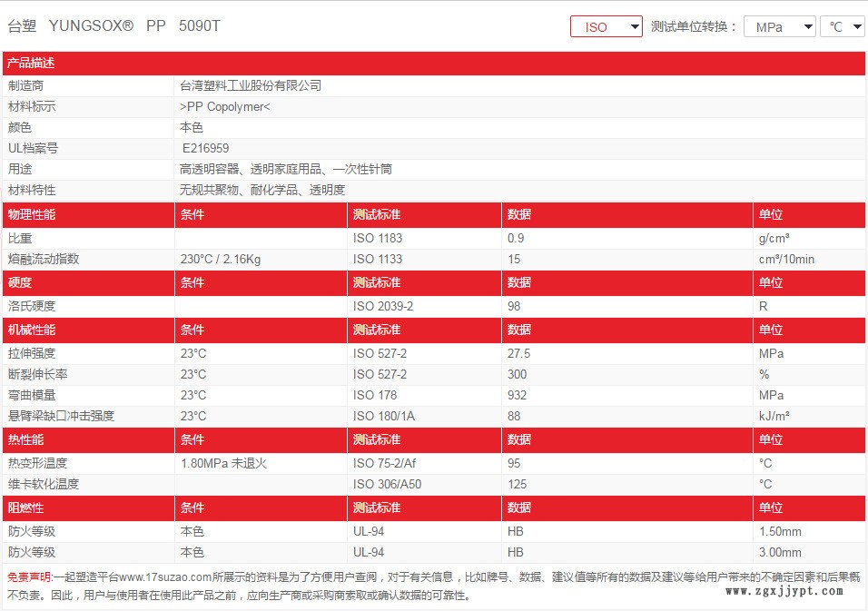Click the unit "g/cm³"

tap(774, 239)
